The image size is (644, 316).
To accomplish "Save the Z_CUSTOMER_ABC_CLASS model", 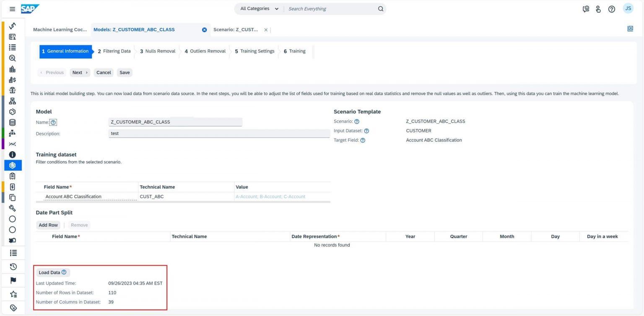I will click(x=124, y=72).
